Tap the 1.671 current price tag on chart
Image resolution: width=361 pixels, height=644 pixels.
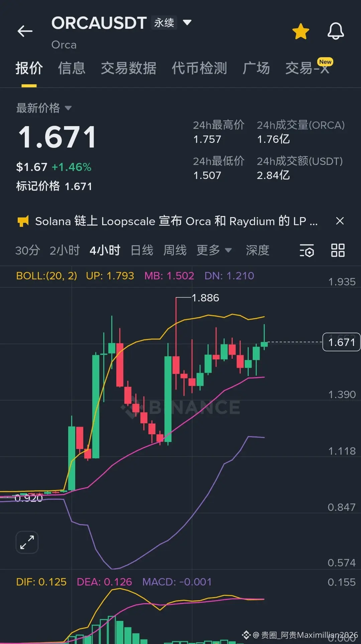point(341,342)
